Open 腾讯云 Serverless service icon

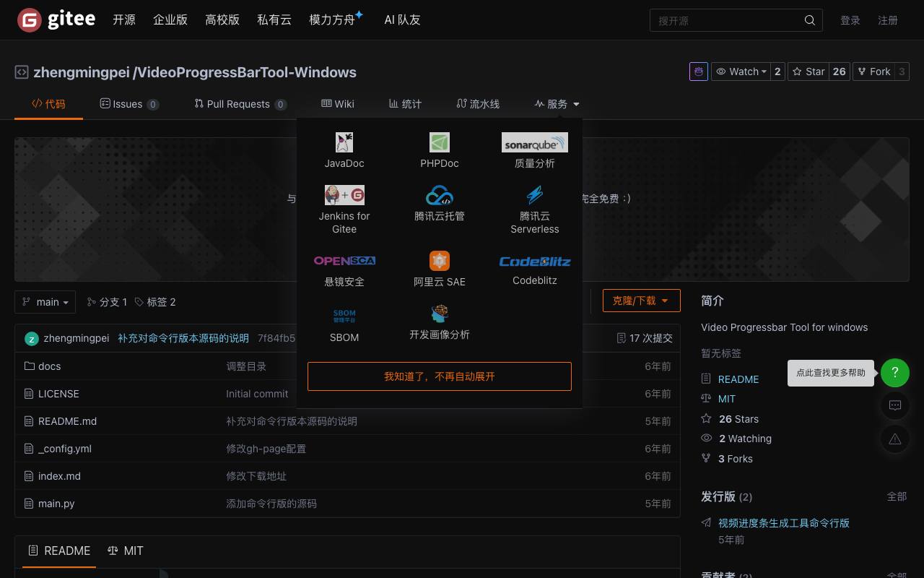point(535,195)
